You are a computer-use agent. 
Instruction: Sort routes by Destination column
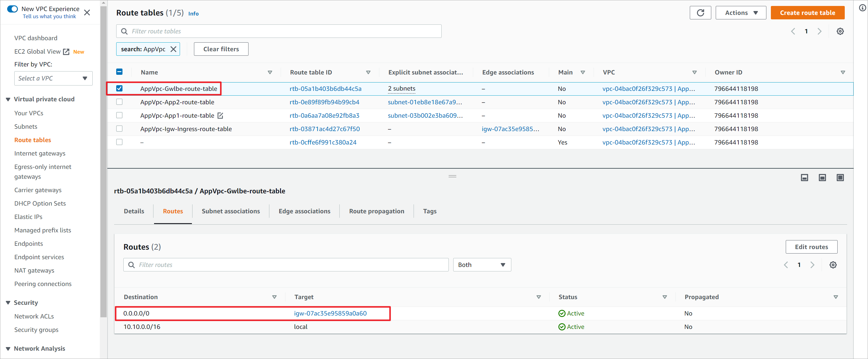(x=274, y=297)
